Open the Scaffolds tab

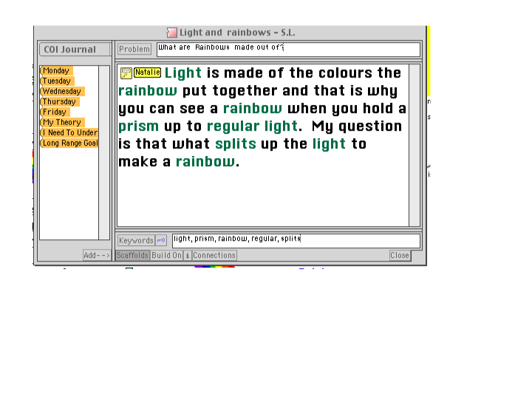[132, 255]
